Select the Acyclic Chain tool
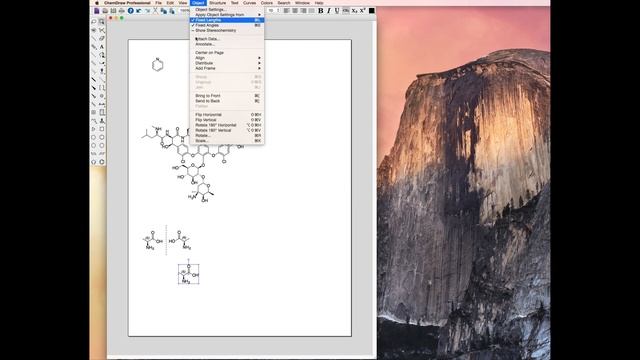Viewport: 640px width, 360px height. tap(93, 121)
